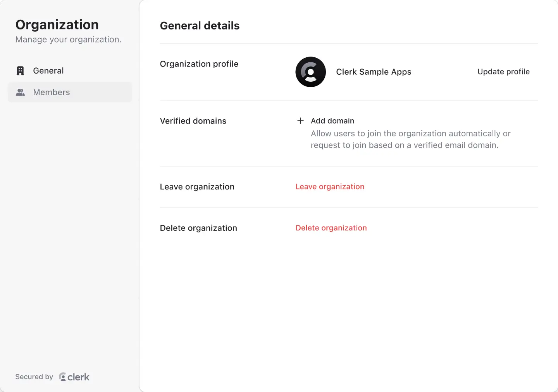The width and height of the screenshot is (558, 392).
Task: Click the Clerk logo in the footer
Action: pyautogui.click(x=74, y=377)
